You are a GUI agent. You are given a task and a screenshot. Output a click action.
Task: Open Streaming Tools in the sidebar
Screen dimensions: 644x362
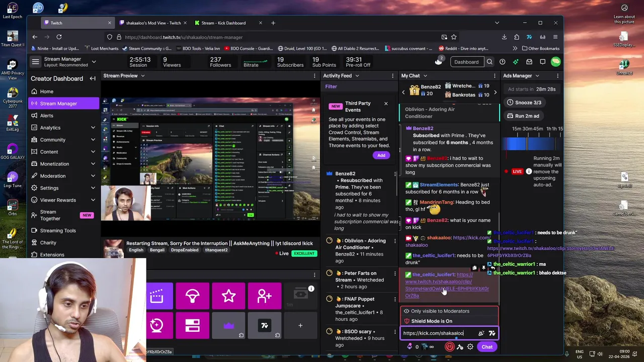click(x=64, y=231)
